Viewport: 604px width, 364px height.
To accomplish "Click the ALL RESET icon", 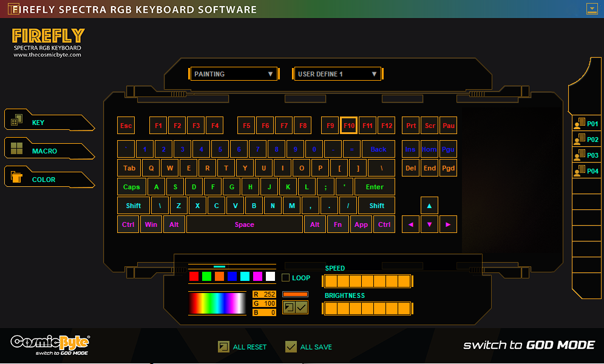I will (223, 347).
